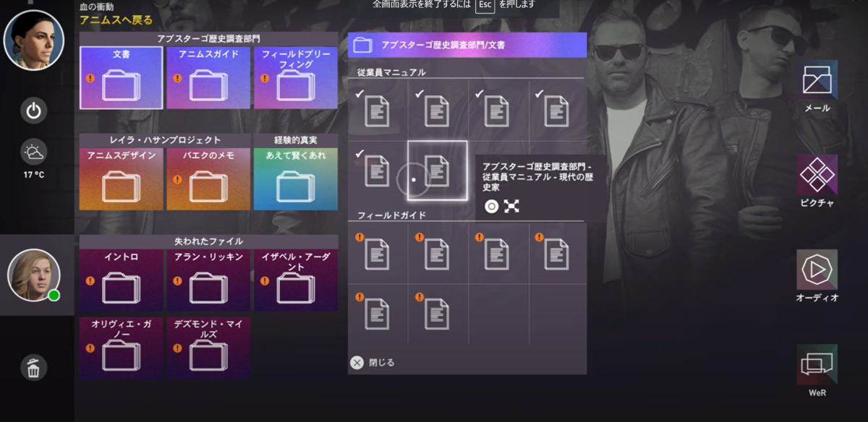The image size is (868, 422).
Task: Open the イザベル・アーダント folder
Action: (x=295, y=280)
